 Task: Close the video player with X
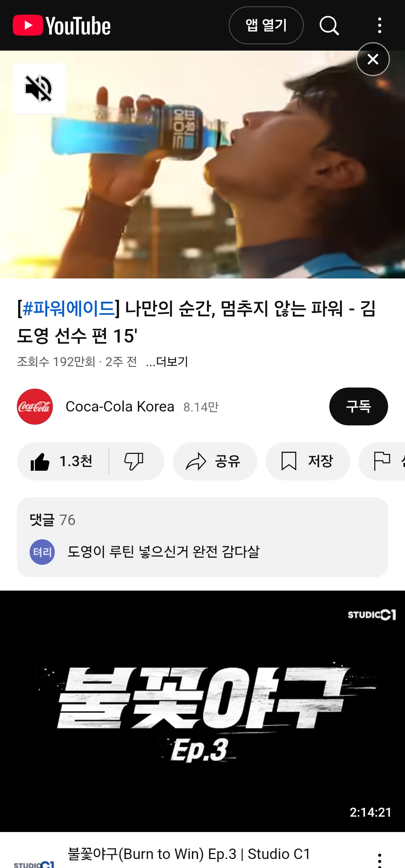click(373, 59)
